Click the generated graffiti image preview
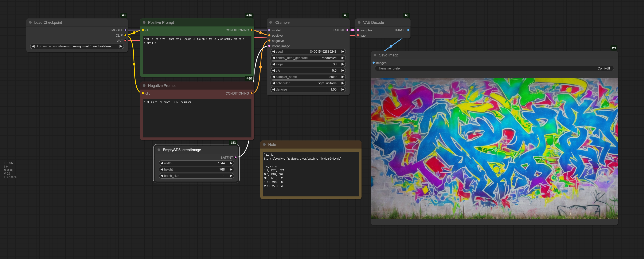644x259 pixels. tap(494, 149)
